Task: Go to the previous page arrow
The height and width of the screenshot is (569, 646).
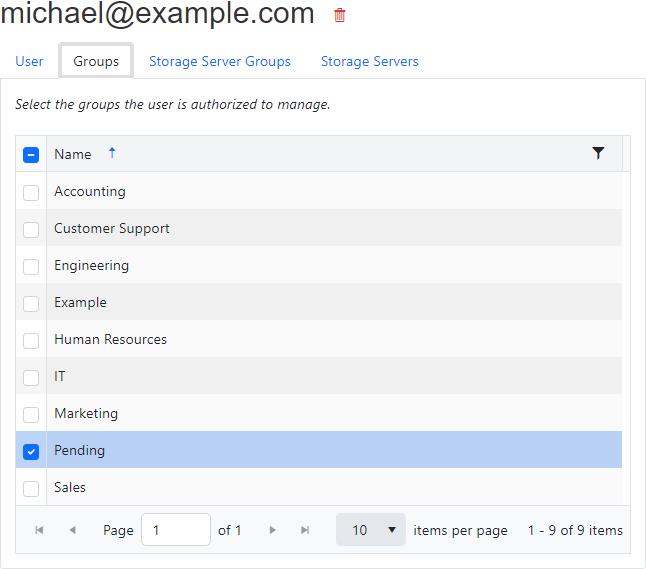Action: coord(72,530)
